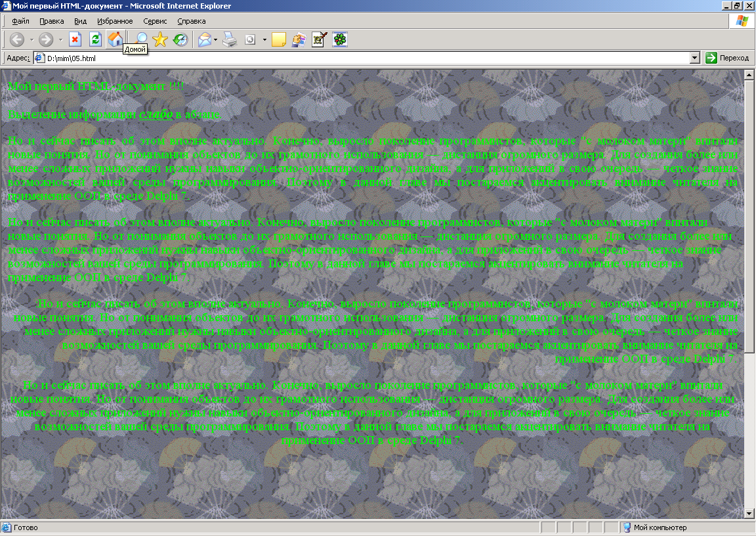Click the Готово status text
This screenshot has height=536, width=756.
coord(26,528)
